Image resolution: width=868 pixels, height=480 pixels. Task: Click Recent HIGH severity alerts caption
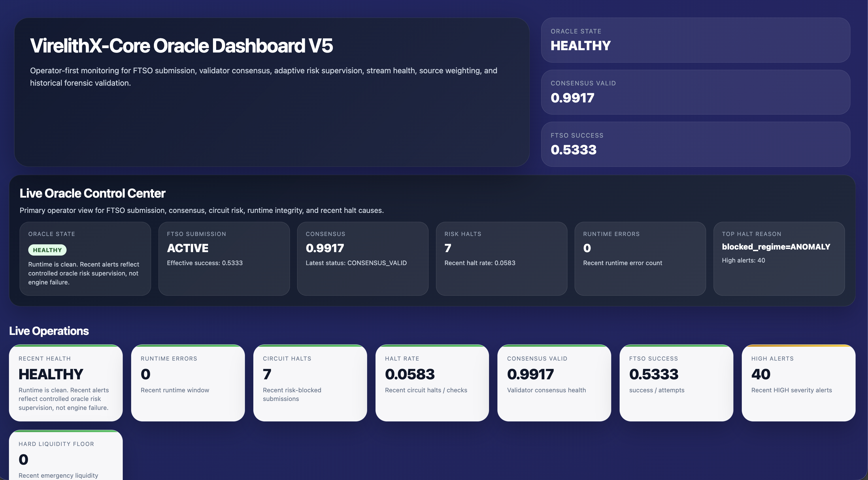(792, 390)
